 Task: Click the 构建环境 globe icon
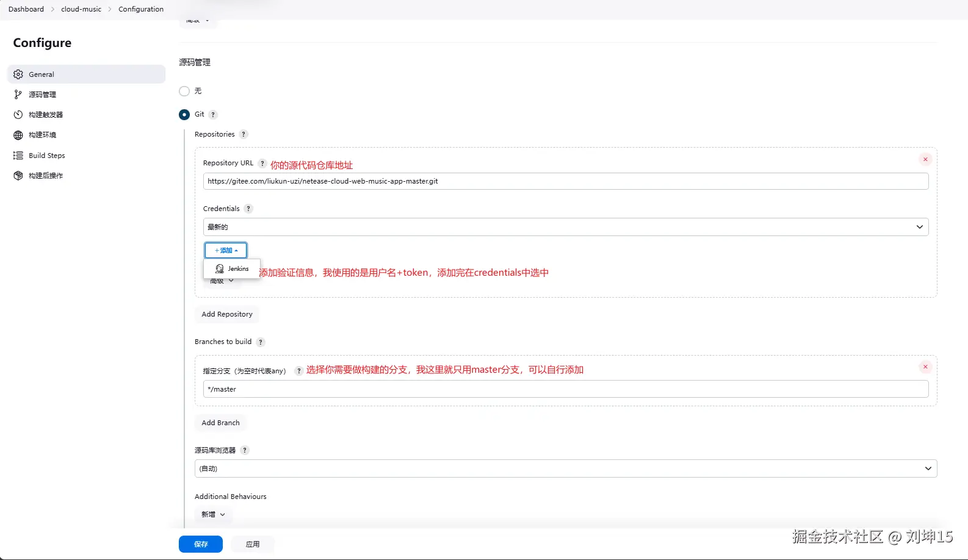pos(18,135)
